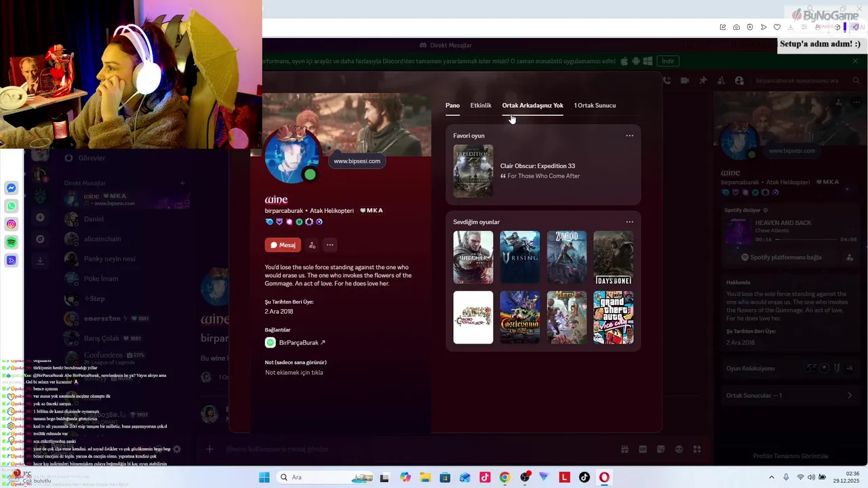The height and width of the screenshot is (488, 868).
Task: Click the send arrow icon in Opera toolbar
Action: pyautogui.click(x=764, y=27)
